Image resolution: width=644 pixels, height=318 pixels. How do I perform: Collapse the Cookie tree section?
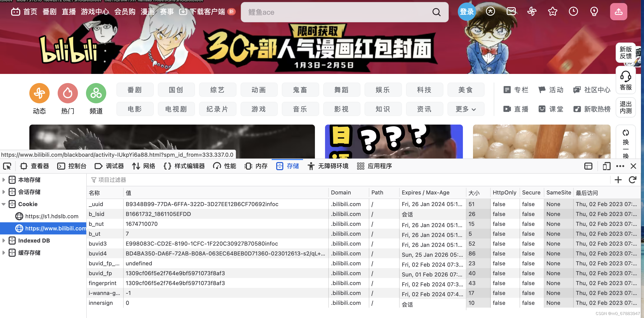[3, 204]
